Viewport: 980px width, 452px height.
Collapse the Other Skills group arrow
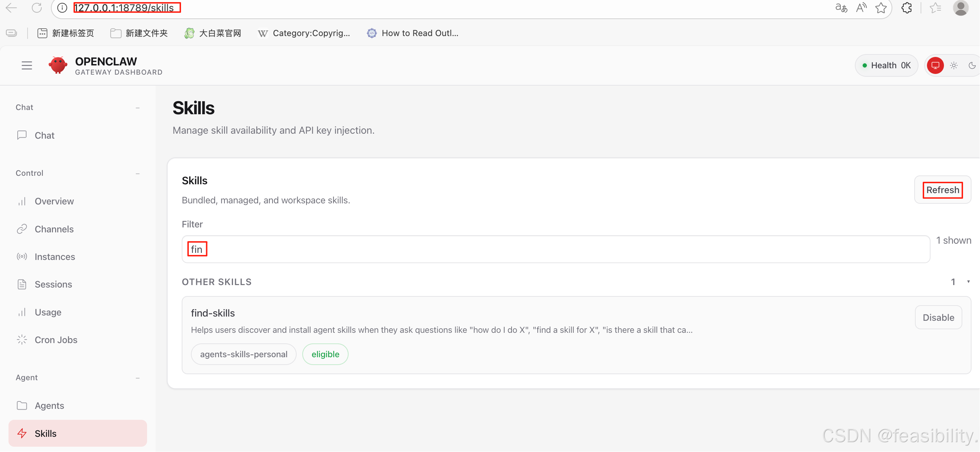(968, 282)
